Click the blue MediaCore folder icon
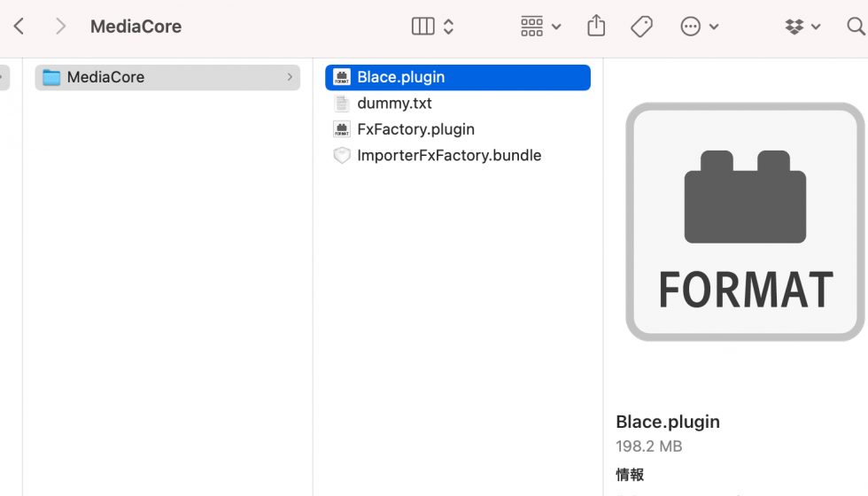 click(x=51, y=77)
